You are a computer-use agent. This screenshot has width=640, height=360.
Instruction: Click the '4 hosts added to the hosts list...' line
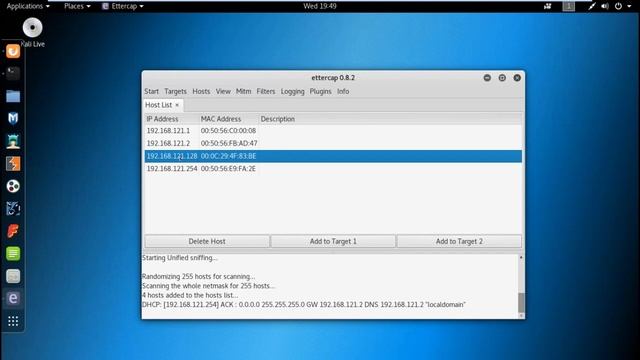(x=190, y=295)
